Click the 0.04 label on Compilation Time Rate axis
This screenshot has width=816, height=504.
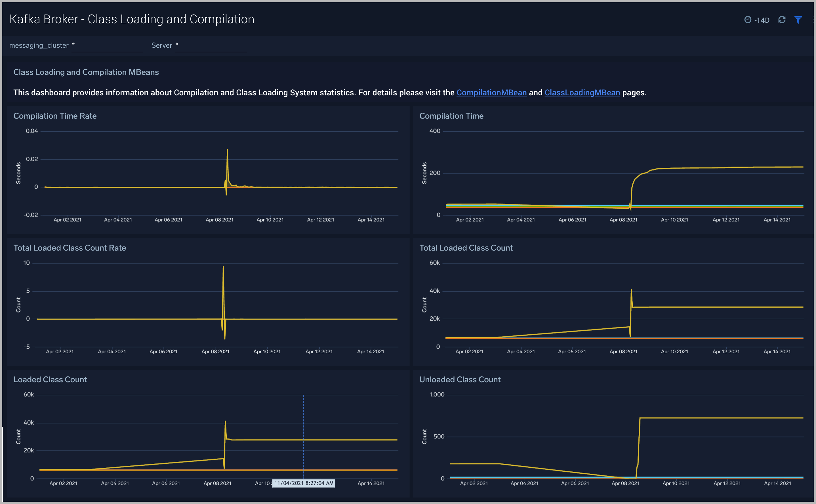point(32,131)
